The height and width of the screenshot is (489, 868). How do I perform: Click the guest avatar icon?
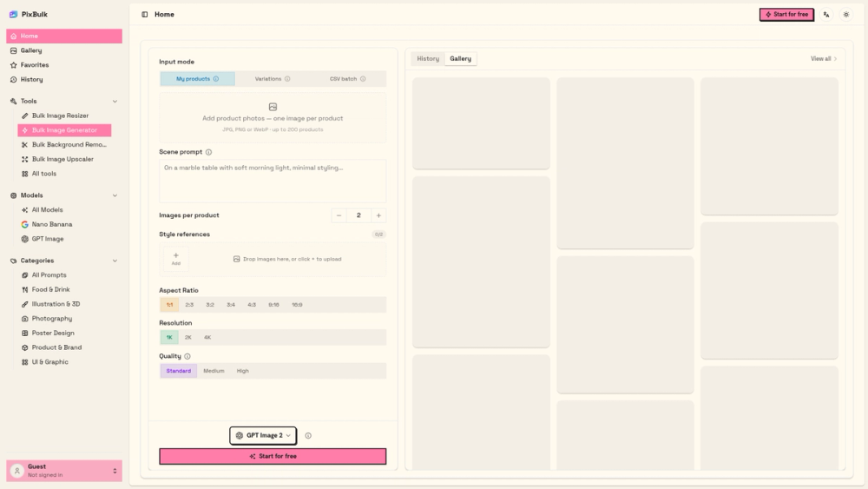[x=17, y=471]
